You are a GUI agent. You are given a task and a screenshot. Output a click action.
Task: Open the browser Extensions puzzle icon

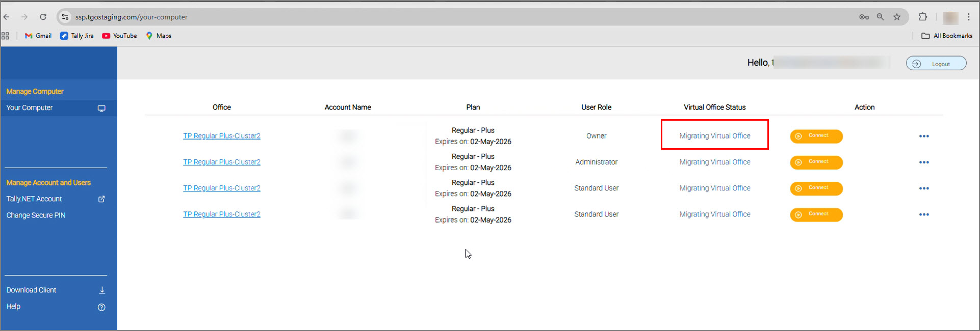click(922, 17)
